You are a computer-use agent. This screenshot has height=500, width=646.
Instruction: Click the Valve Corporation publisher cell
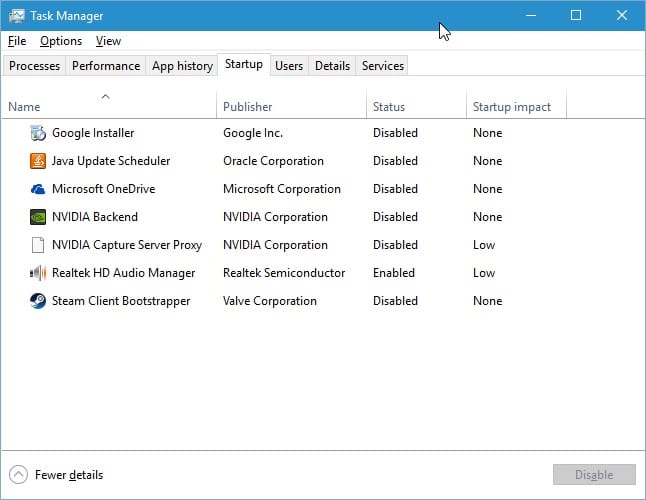270,301
